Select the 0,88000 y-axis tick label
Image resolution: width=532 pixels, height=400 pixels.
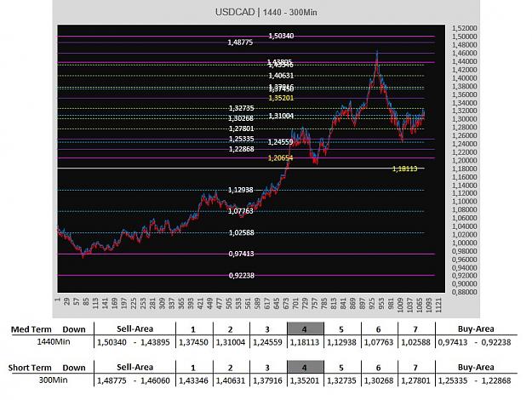tap(464, 292)
